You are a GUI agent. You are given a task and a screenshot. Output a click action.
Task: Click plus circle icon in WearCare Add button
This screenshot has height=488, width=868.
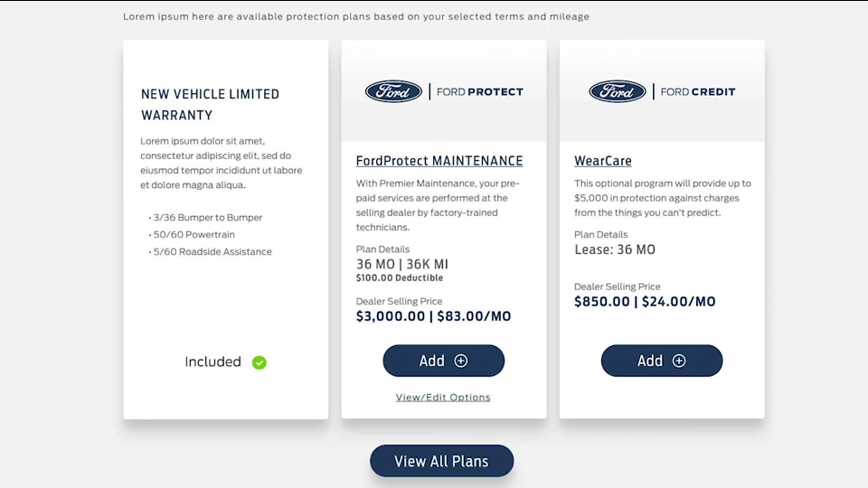pyautogui.click(x=679, y=361)
